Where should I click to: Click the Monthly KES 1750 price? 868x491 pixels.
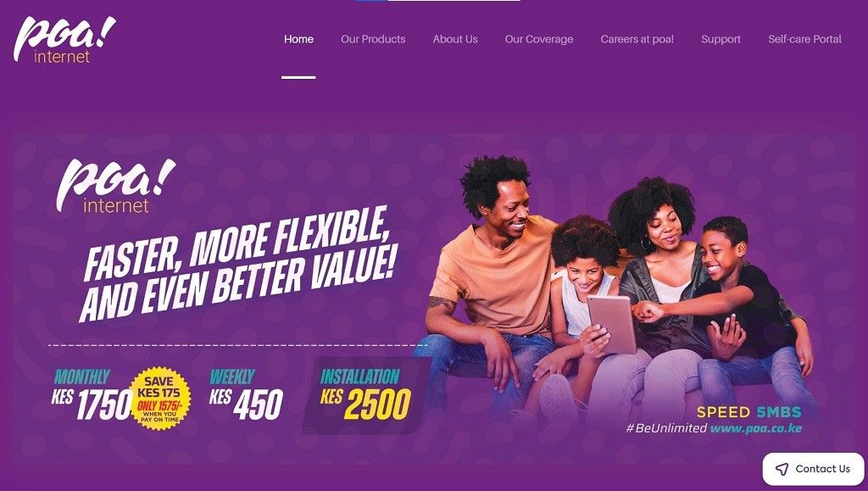pos(92,395)
